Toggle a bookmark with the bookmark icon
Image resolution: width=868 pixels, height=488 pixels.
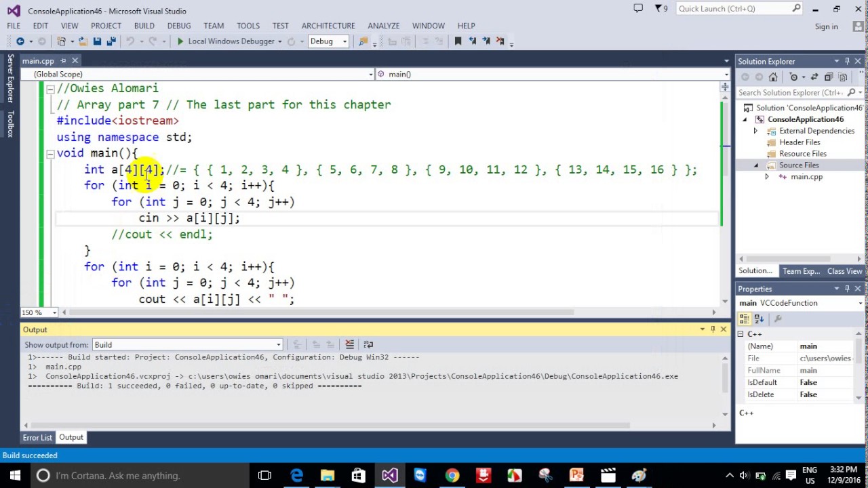(458, 41)
